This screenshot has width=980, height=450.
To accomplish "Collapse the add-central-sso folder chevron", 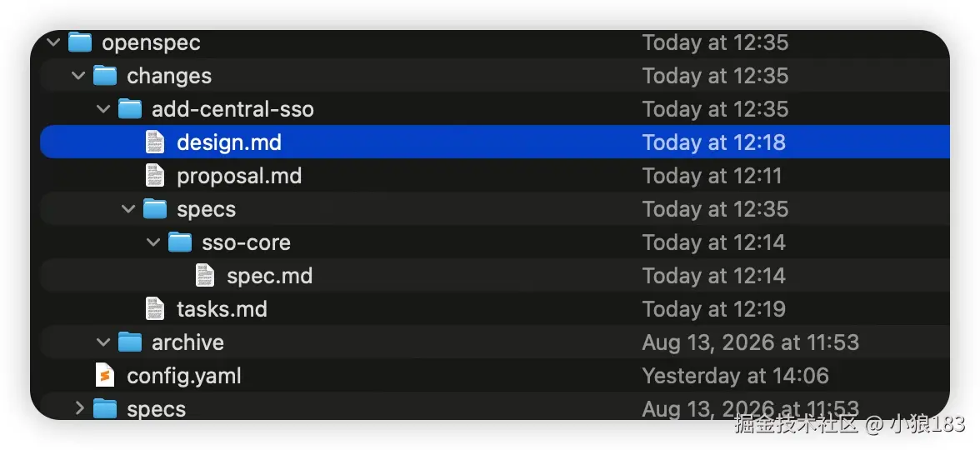I will pos(103,109).
